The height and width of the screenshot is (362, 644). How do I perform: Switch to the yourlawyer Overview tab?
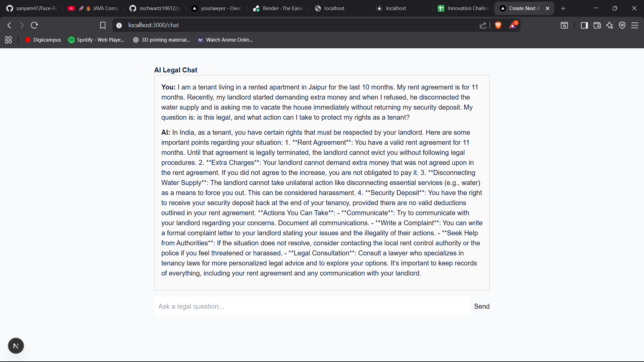tap(217, 8)
